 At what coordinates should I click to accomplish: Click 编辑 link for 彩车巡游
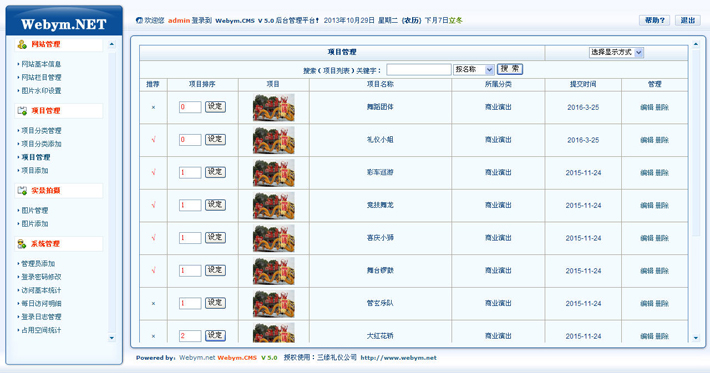click(x=647, y=172)
